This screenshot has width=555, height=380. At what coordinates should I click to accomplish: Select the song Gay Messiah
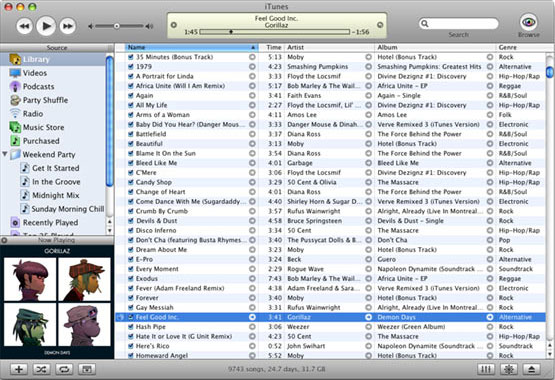(155, 307)
